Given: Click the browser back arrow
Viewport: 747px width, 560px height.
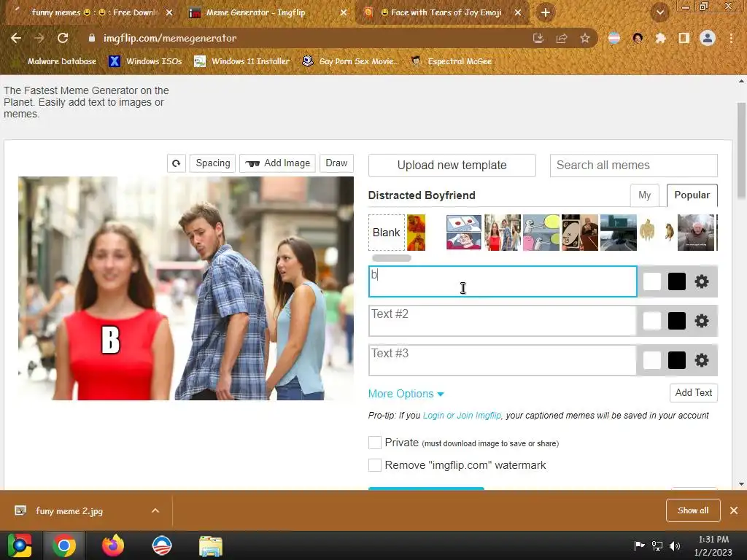Looking at the screenshot, I should pyautogui.click(x=16, y=38).
